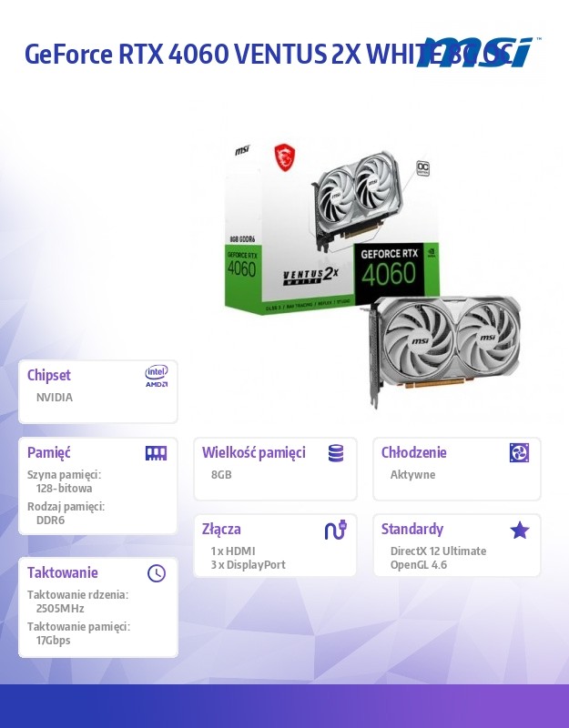Click the Chipset heading
The height and width of the screenshot is (728, 569).
pyautogui.click(x=49, y=375)
